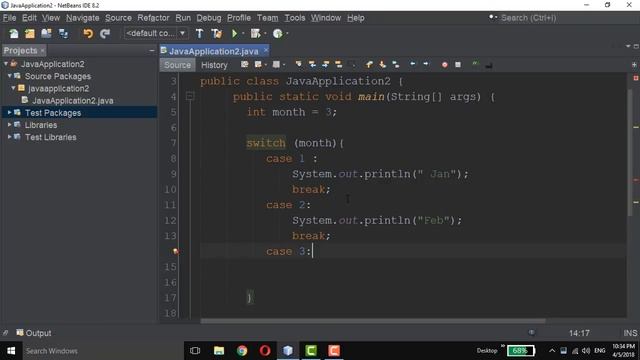Click the Last Edit editor icon
This screenshot has width=640, height=360.
click(244, 64)
